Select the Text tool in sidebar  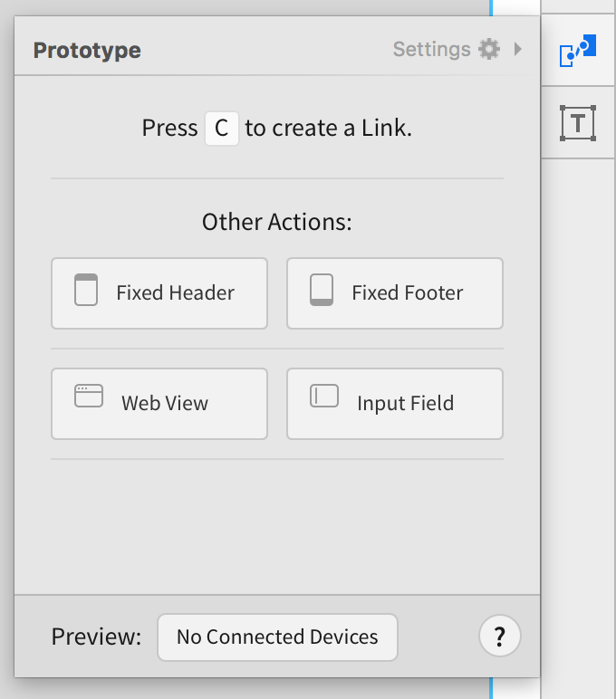(x=578, y=123)
